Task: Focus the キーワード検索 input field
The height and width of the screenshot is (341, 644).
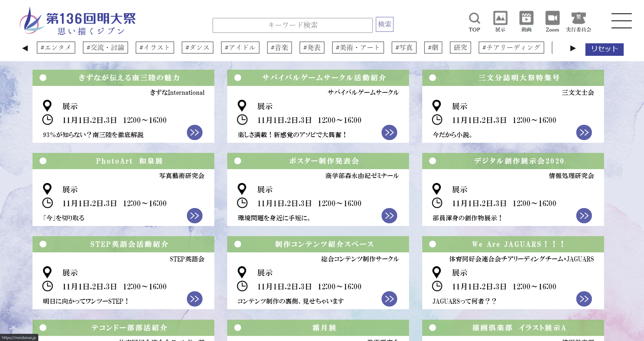Action: coord(293,25)
